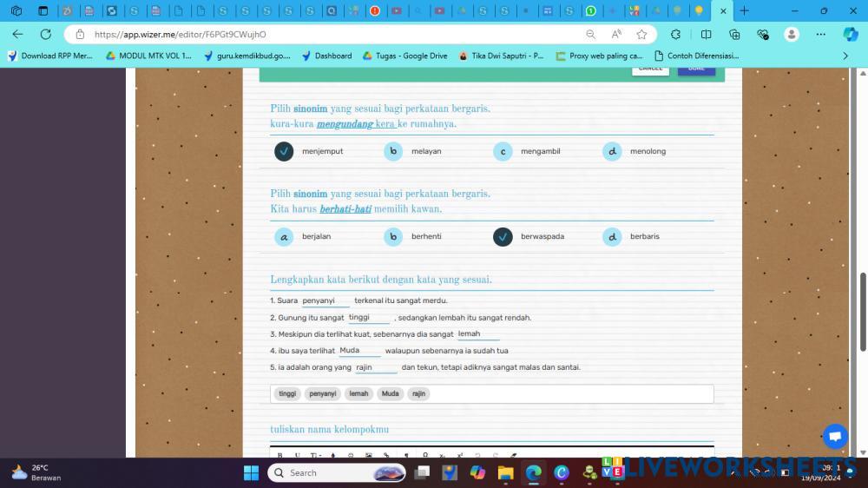Click the browser back arrow

17,34
